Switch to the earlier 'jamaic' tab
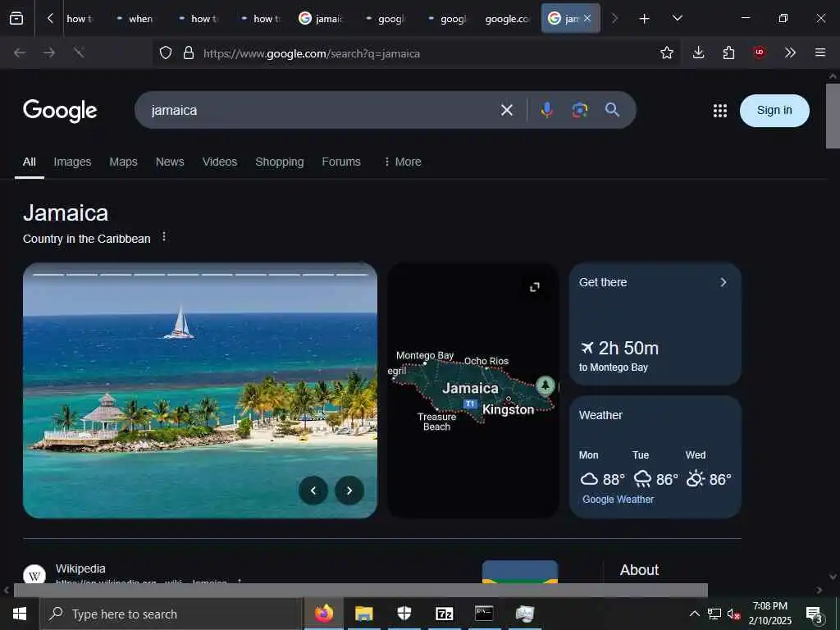Viewport: 840px width, 630px height. (321, 19)
